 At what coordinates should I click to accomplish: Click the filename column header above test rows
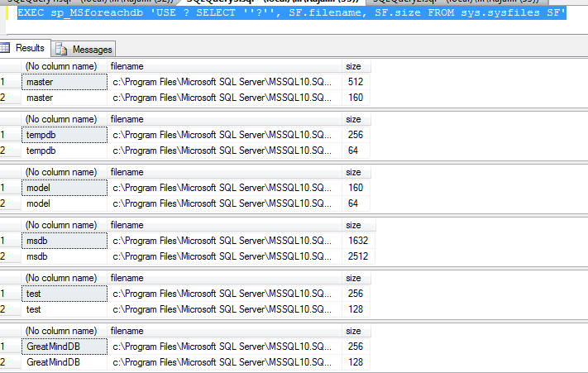pos(225,278)
